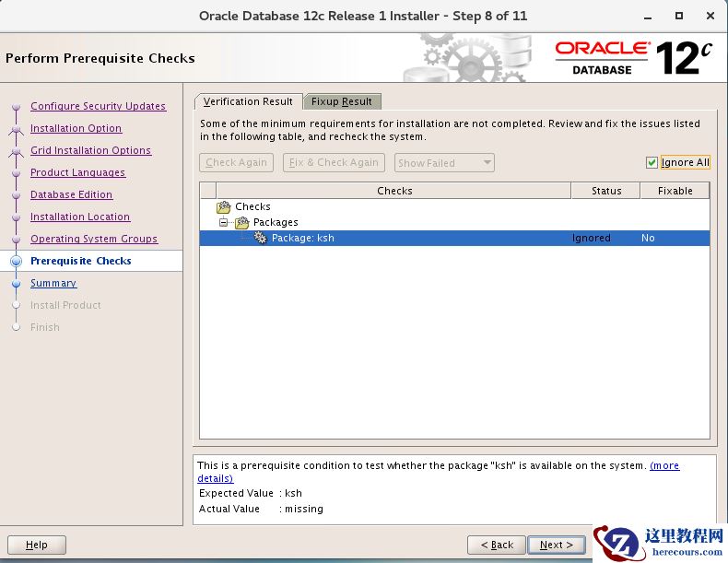Go to Product Languages step
Screen dimensions: 728x563
tap(78, 172)
